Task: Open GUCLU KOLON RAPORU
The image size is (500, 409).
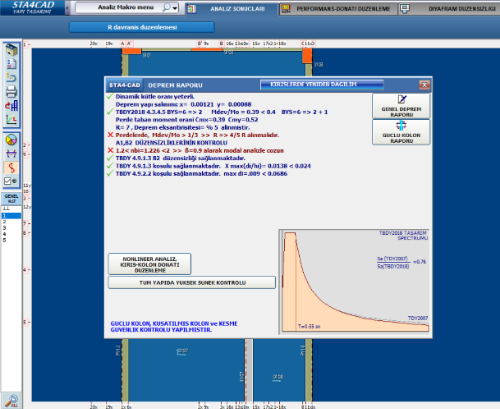Action: pyautogui.click(x=401, y=132)
